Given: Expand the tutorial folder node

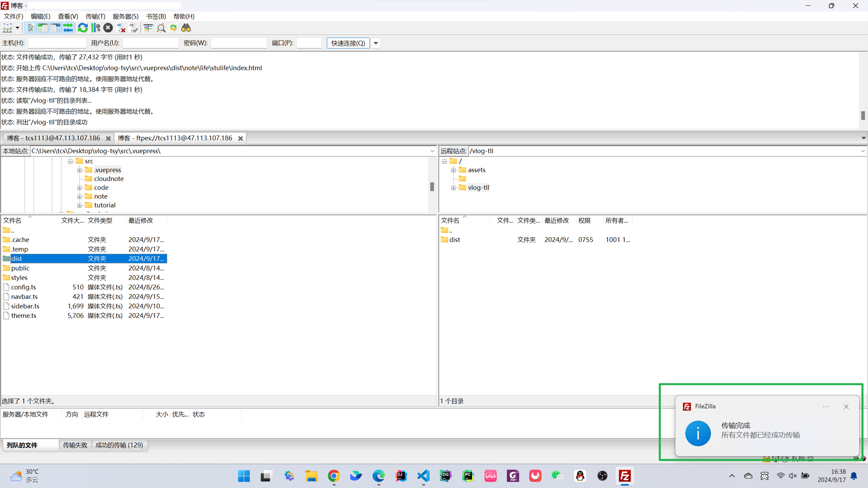Looking at the screenshot, I should (79, 205).
